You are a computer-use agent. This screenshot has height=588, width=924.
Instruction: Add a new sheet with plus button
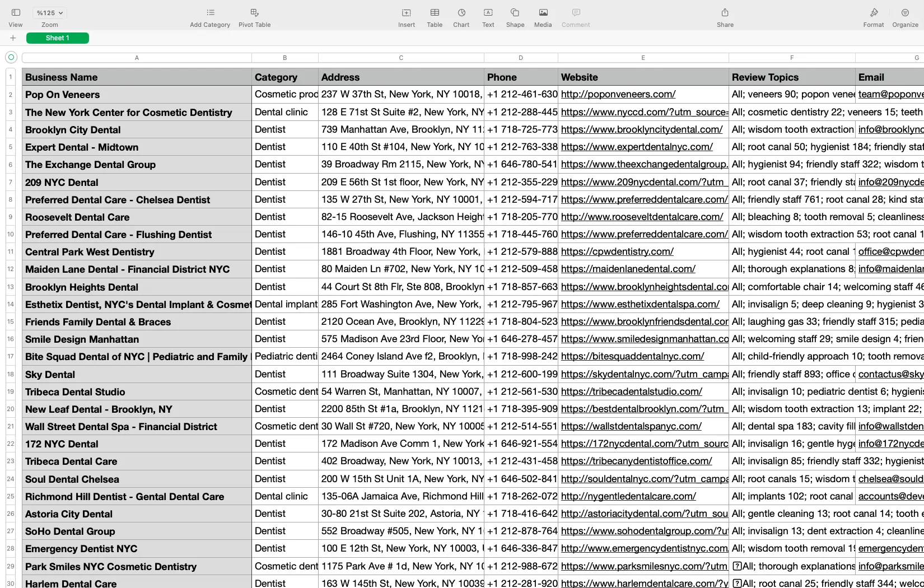click(13, 38)
